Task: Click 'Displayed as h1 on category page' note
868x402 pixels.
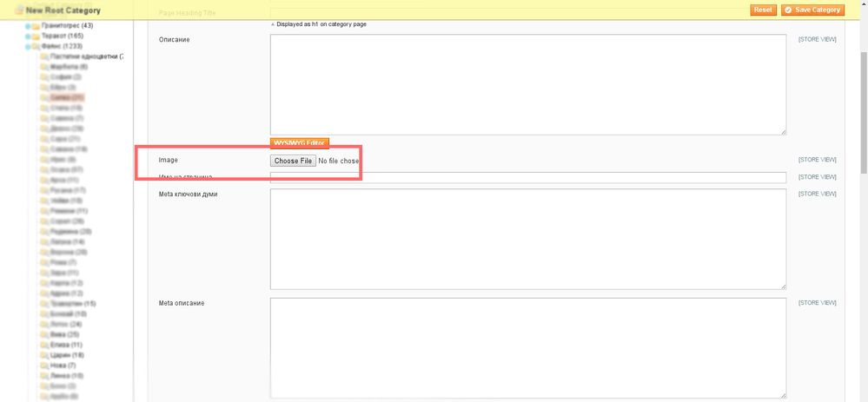Action: (321, 24)
